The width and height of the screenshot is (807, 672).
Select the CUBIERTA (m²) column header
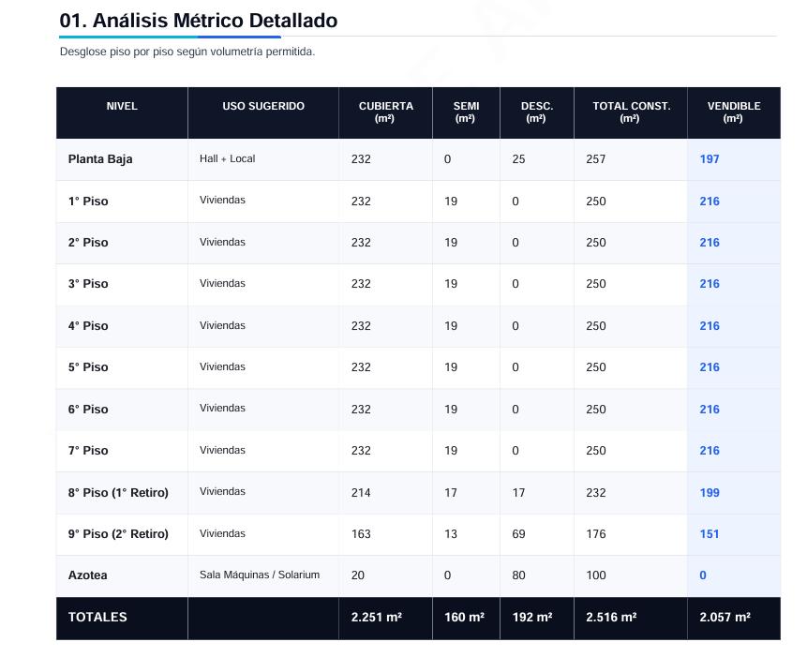tap(385, 112)
